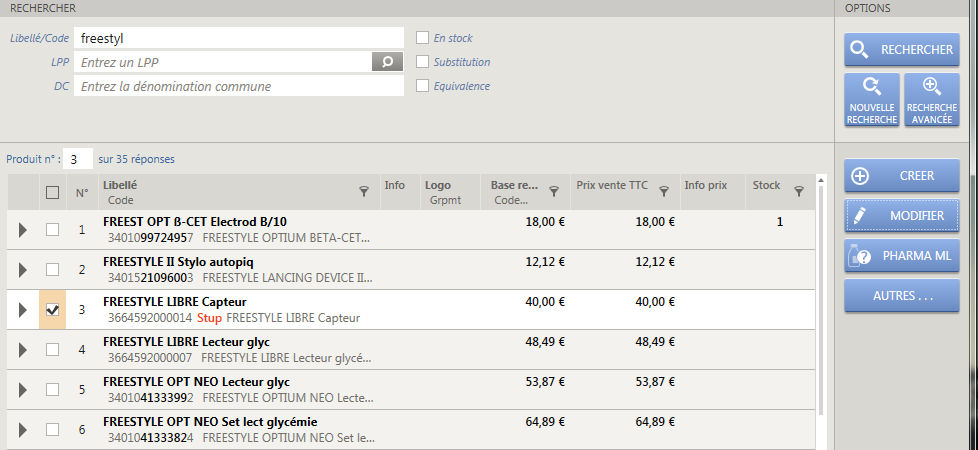
Task: Select code 3401041333992
Action: [x=150, y=398]
